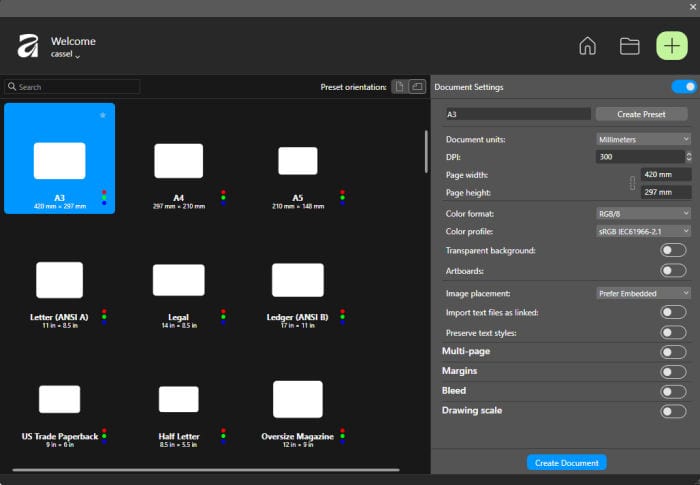Click the Home icon in header

(x=588, y=46)
